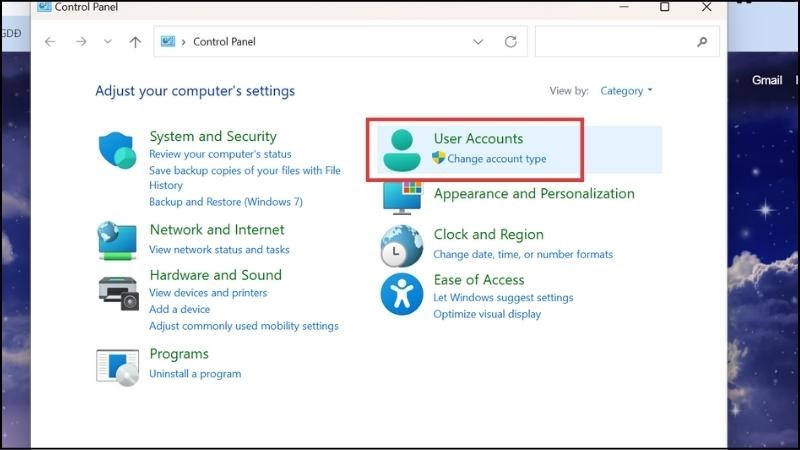Open the Clock and Region globe icon

(x=402, y=246)
